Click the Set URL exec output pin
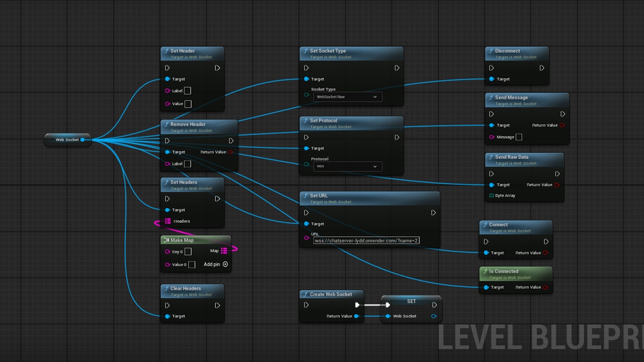The image size is (644, 362). coord(433,213)
